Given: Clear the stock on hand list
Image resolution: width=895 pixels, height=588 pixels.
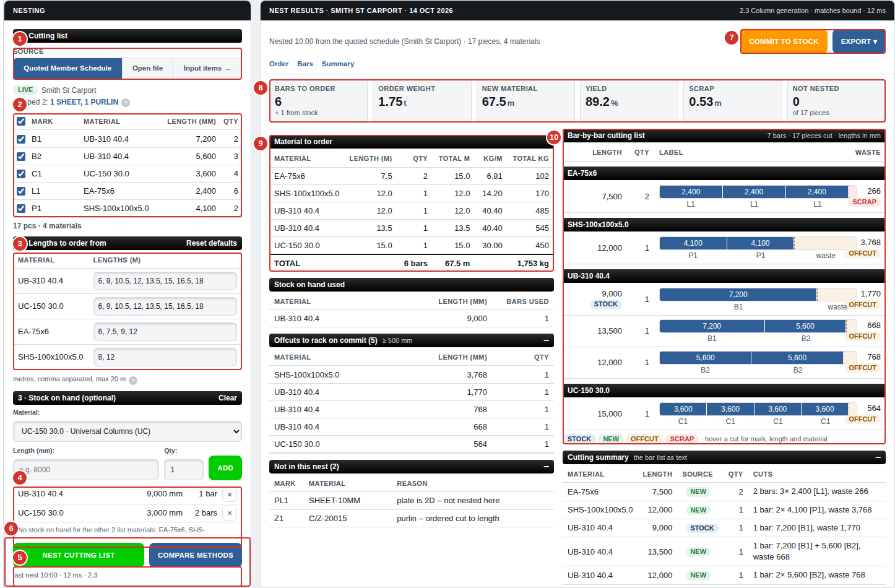Looking at the screenshot, I should 228,398.
